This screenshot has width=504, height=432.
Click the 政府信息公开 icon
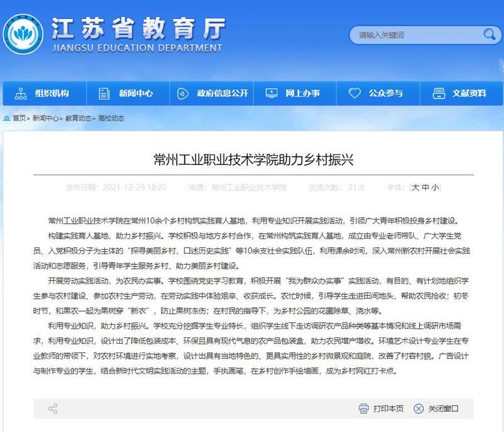pos(182,93)
